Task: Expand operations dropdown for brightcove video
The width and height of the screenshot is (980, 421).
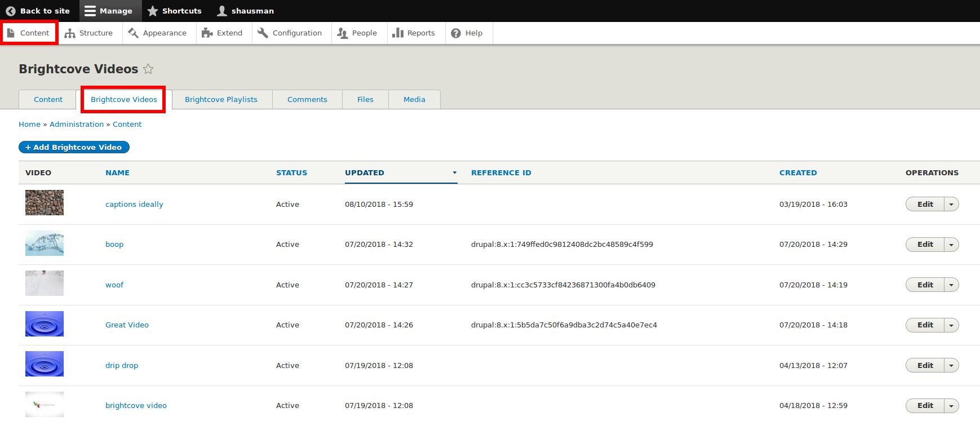Action: (951, 405)
